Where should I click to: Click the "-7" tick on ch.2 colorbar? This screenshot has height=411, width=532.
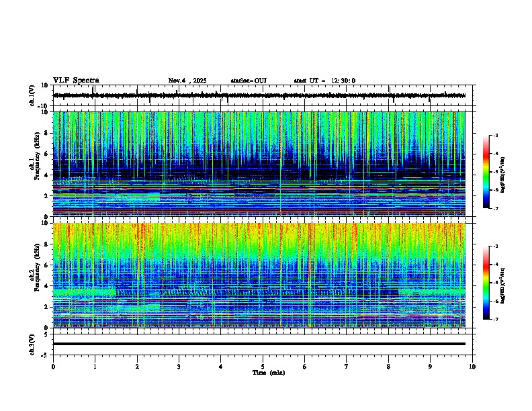click(496, 319)
